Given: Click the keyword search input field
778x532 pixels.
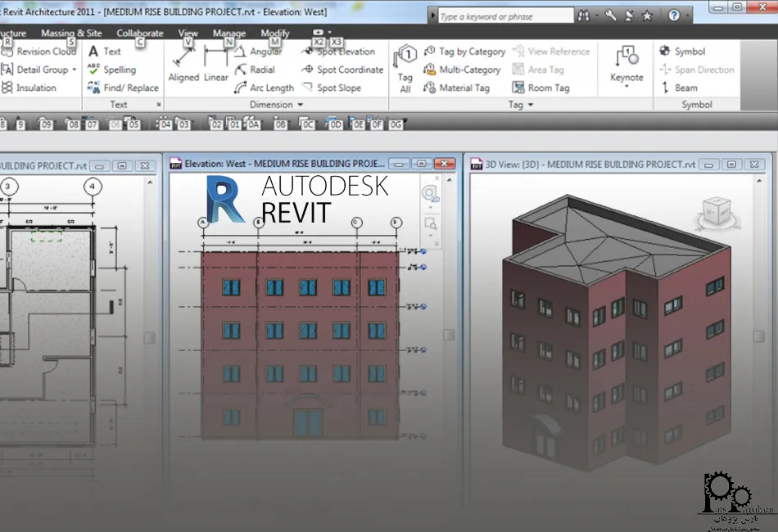Looking at the screenshot, I should point(505,16).
